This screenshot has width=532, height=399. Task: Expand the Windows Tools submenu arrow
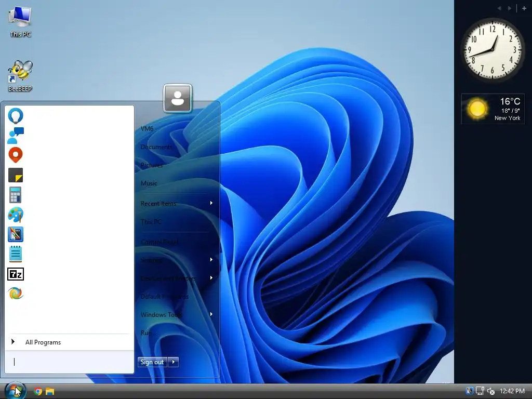click(x=211, y=314)
